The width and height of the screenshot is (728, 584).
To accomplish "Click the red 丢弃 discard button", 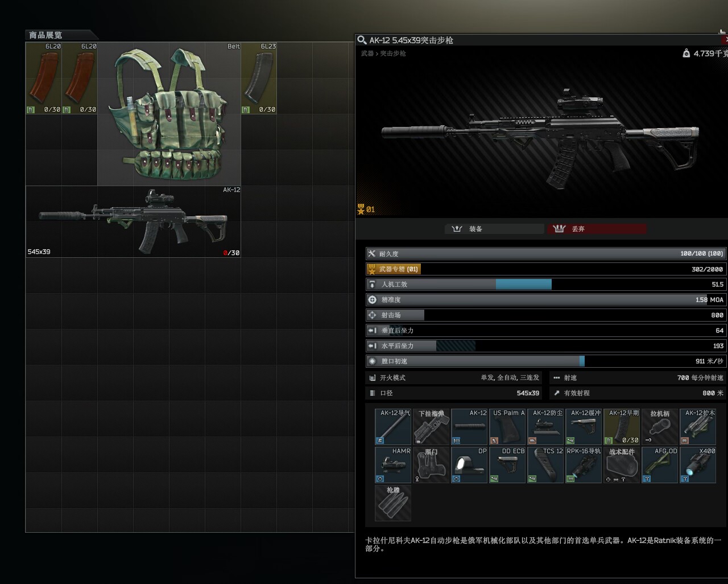I will click(x=596, y=229).
